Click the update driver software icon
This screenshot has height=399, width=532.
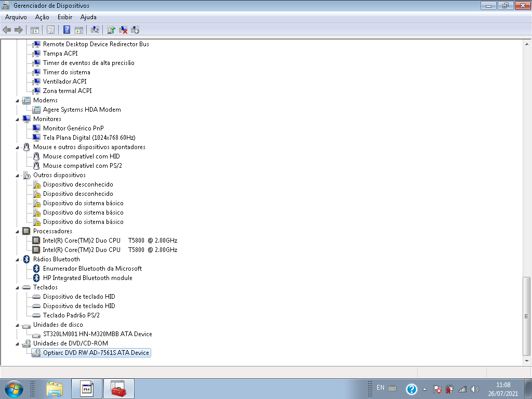(x=111, y=30)
